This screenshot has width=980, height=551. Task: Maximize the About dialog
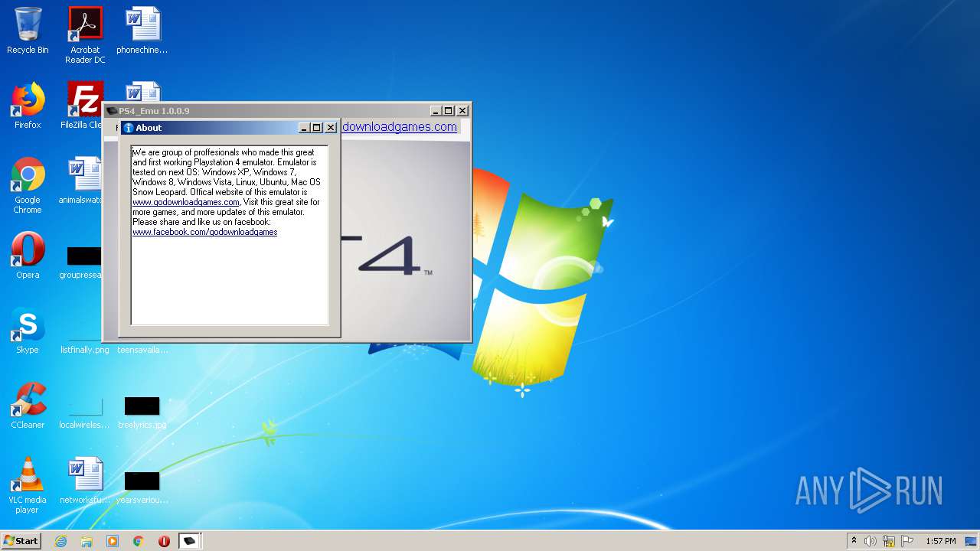click(316, 128)
